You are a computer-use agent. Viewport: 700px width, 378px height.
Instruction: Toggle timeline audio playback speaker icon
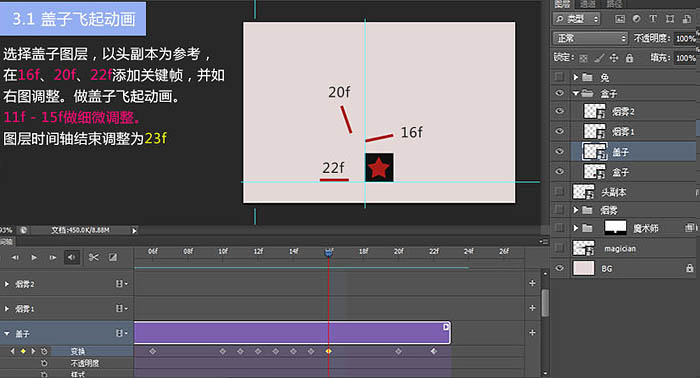[72, 257]
